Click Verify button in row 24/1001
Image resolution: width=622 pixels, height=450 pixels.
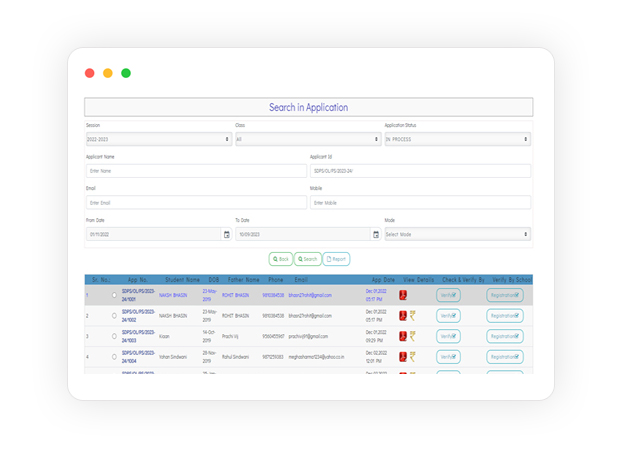coord(448,295)
